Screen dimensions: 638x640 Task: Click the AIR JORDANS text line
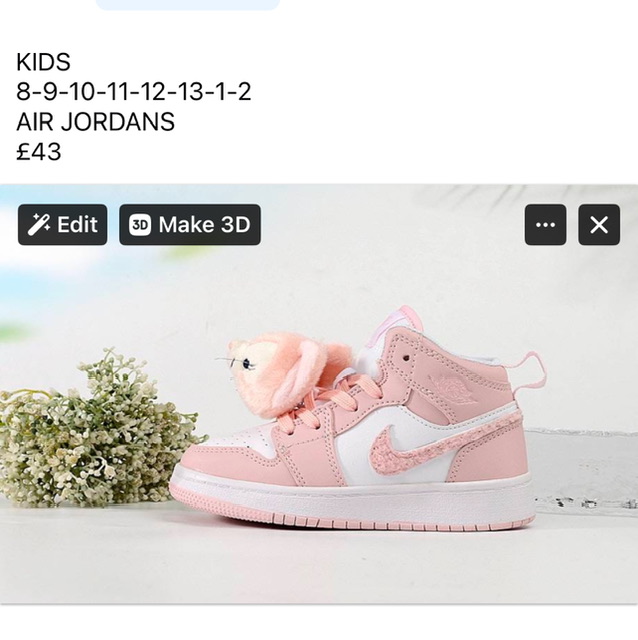(96, 122)
